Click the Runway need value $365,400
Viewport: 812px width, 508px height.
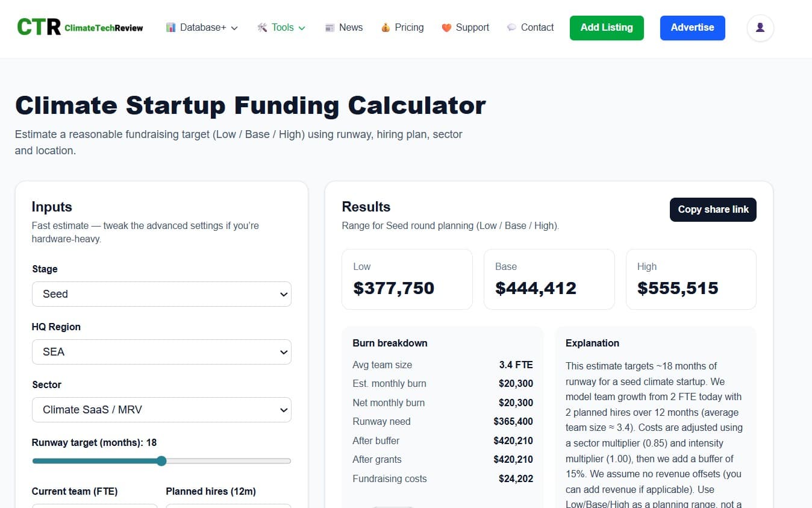pyautogui.click(x=513, y=421)
